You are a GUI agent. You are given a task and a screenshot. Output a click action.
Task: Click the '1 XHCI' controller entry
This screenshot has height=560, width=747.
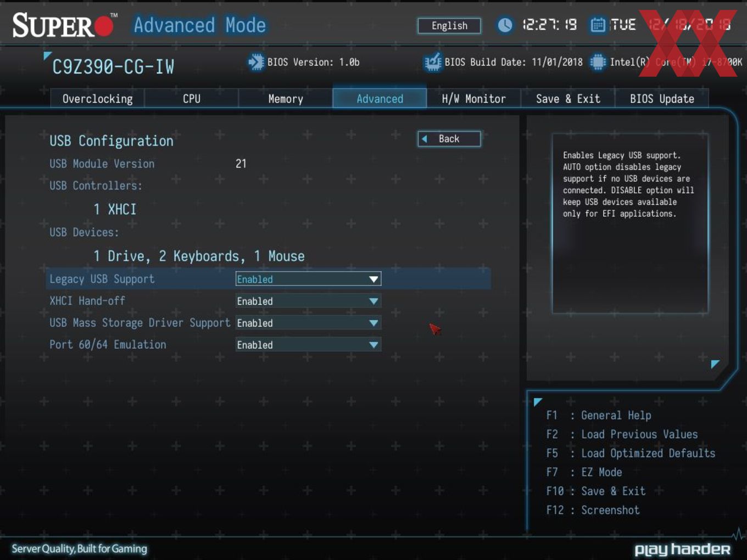pyautogui.click(x=115, y=209)
